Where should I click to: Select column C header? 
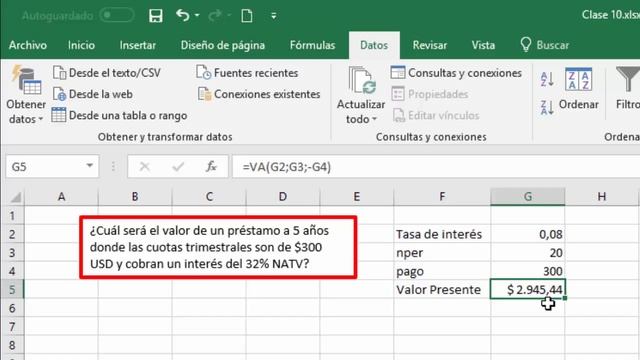209,197
